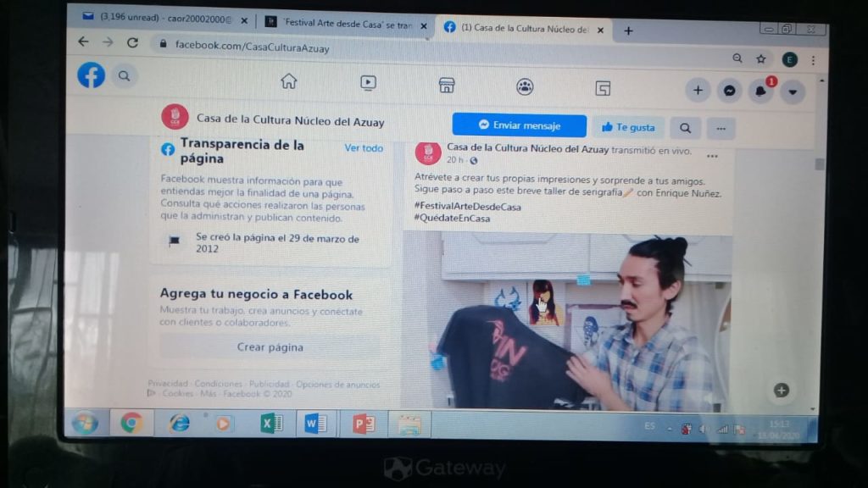868x488 pixels.
Task: Expand the account dropdown arrow
Action: (x=793, y=91)
